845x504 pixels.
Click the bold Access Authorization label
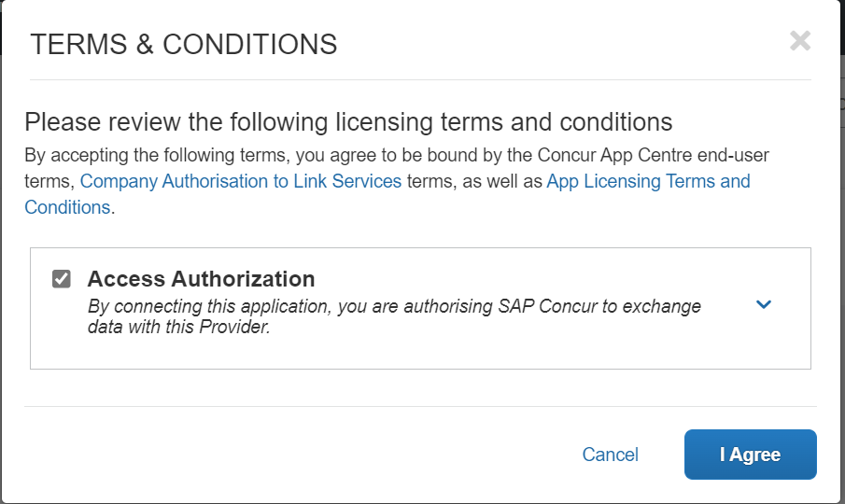pyautogui.click(x=201, y=279)
